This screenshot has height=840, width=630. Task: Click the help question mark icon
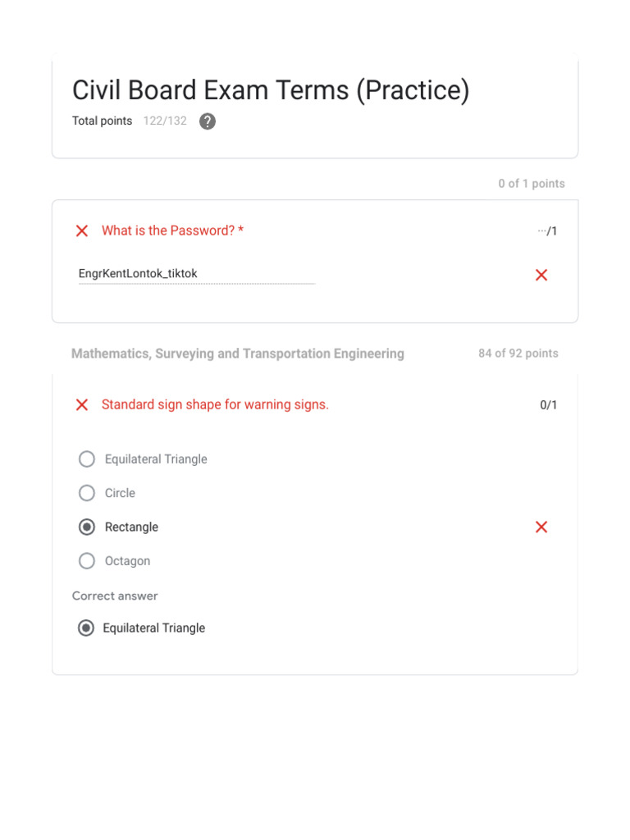point(208,121)
